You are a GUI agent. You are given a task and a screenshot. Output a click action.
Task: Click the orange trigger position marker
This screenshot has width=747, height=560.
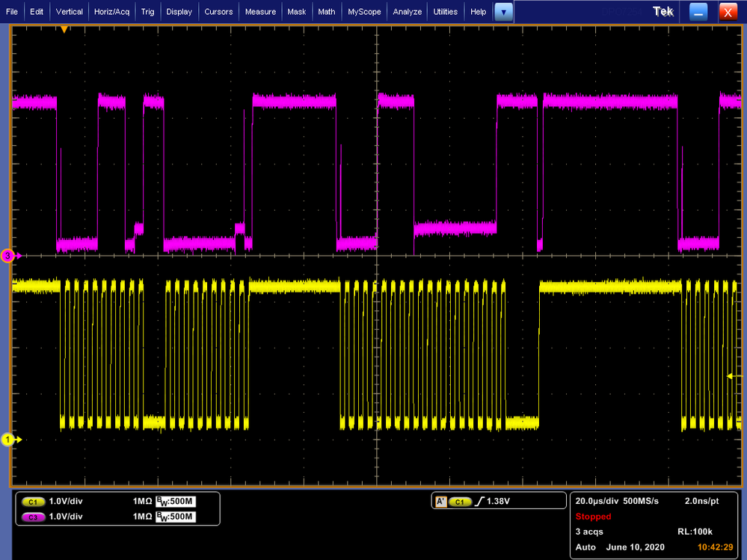coord(64,29)
